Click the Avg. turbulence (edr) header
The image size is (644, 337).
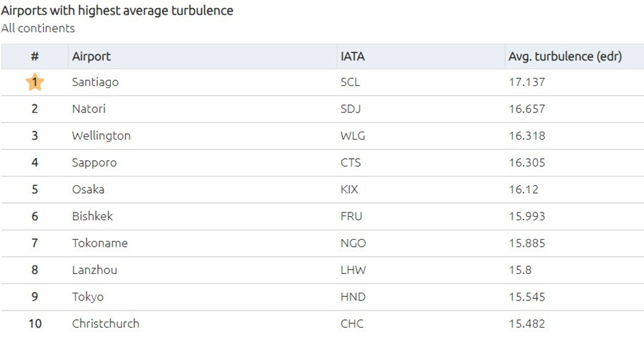(565, 57)
